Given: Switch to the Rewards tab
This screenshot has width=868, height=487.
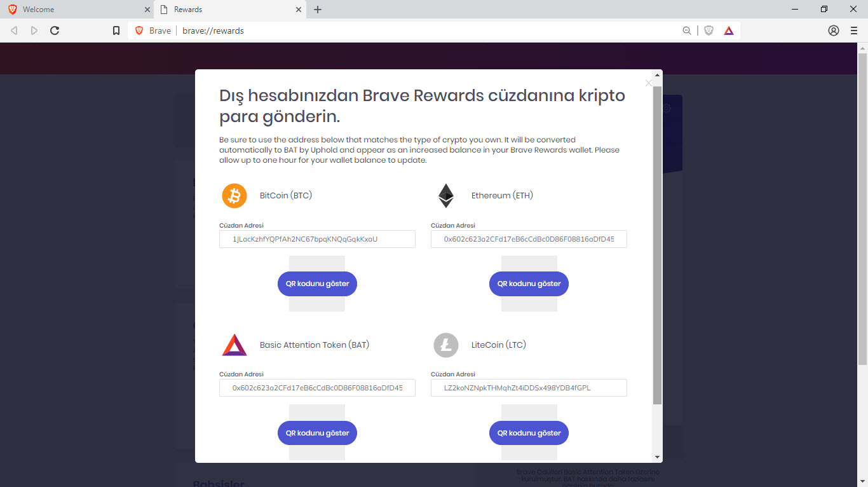Looking at the screenshot, I should tap(230, 10).
